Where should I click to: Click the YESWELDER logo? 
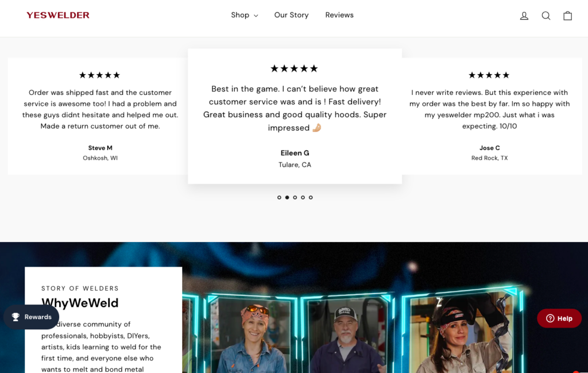click(58, 16)
